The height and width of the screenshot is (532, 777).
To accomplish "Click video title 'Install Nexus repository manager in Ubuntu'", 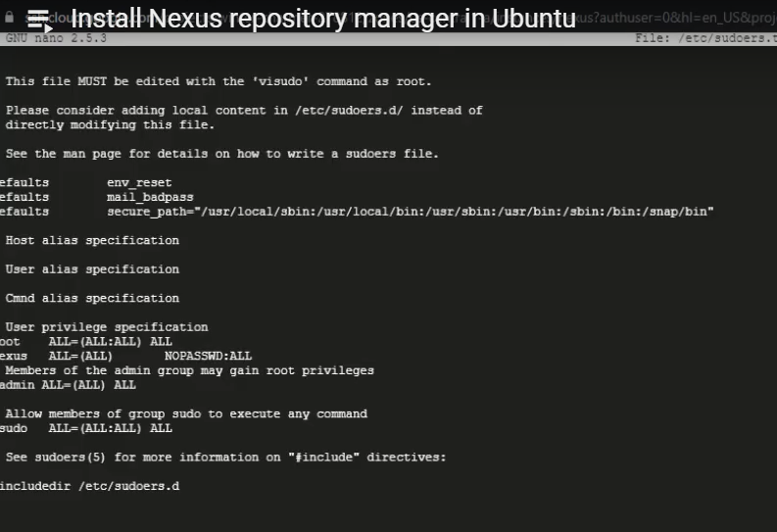I will coord(323,19).
